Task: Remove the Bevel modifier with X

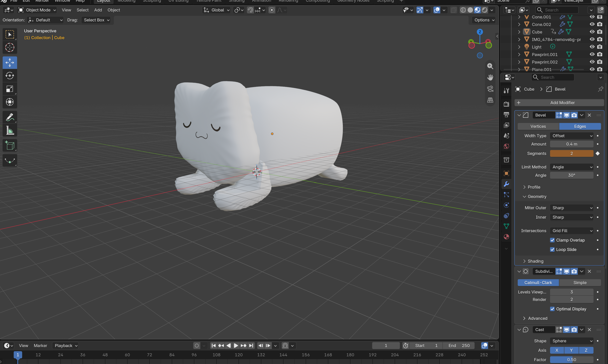Action: coord(589,115)
